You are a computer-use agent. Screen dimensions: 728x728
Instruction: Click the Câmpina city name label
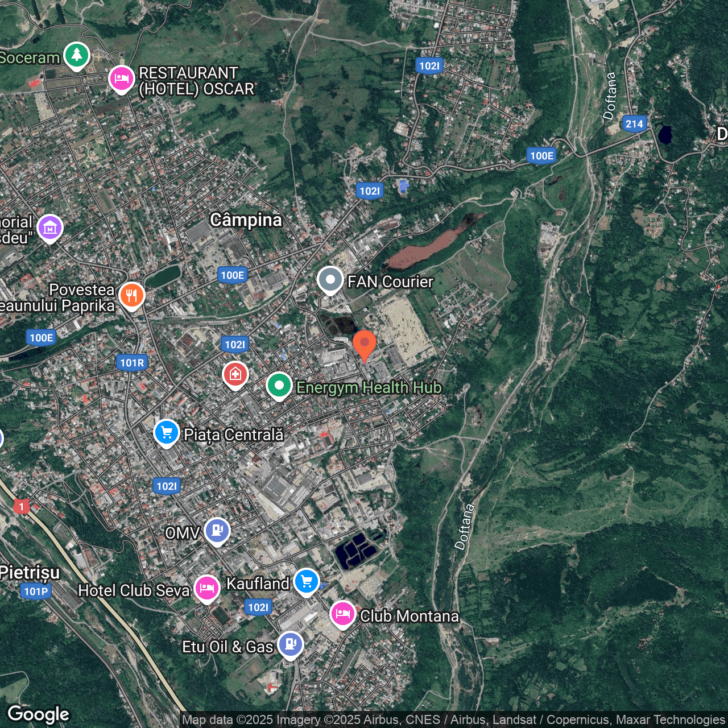247,220
